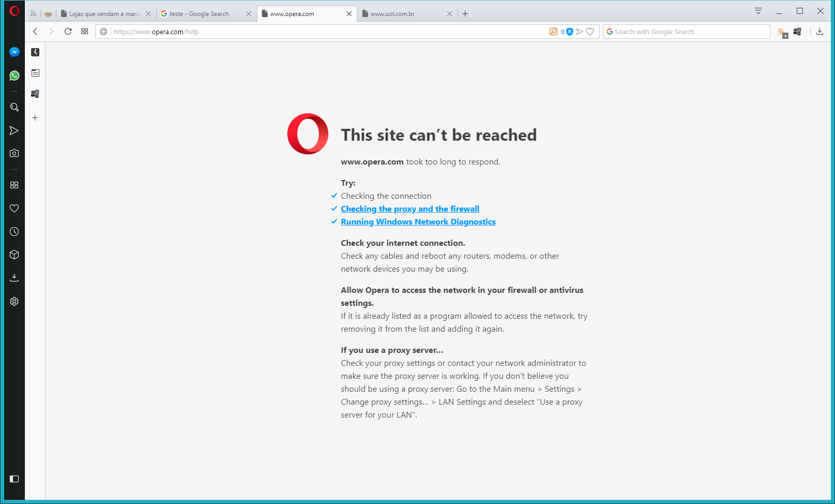Open WhatsApp in the sidebar
This screenshot has height=504, width=835.
coord(14,76)
